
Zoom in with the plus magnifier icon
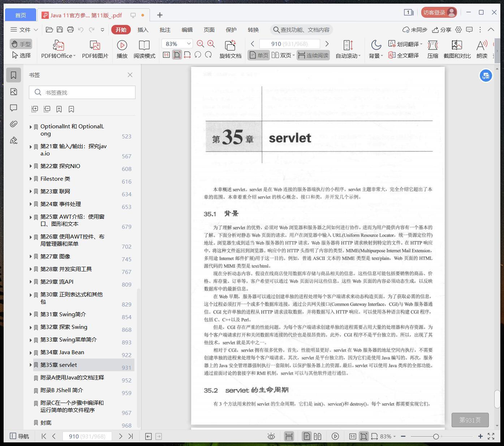coord(211,44)
